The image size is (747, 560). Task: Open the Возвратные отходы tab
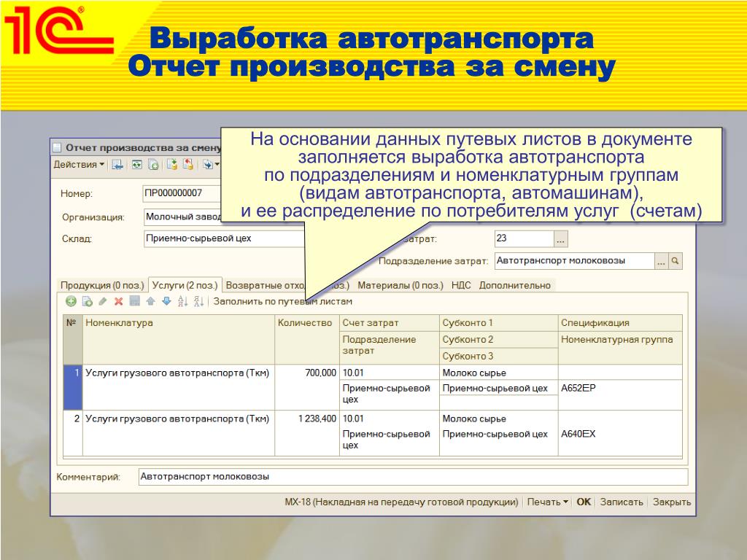[x=287, y=285]
